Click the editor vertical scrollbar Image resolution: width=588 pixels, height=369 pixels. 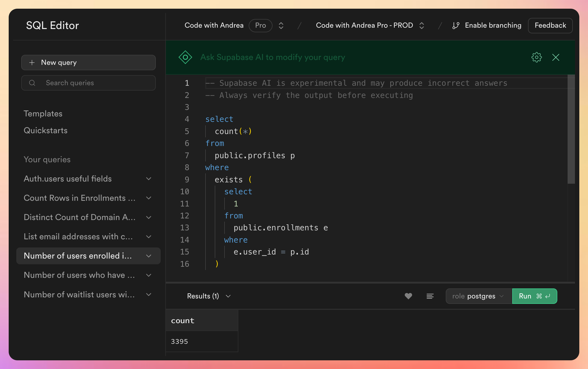point(571,129)
